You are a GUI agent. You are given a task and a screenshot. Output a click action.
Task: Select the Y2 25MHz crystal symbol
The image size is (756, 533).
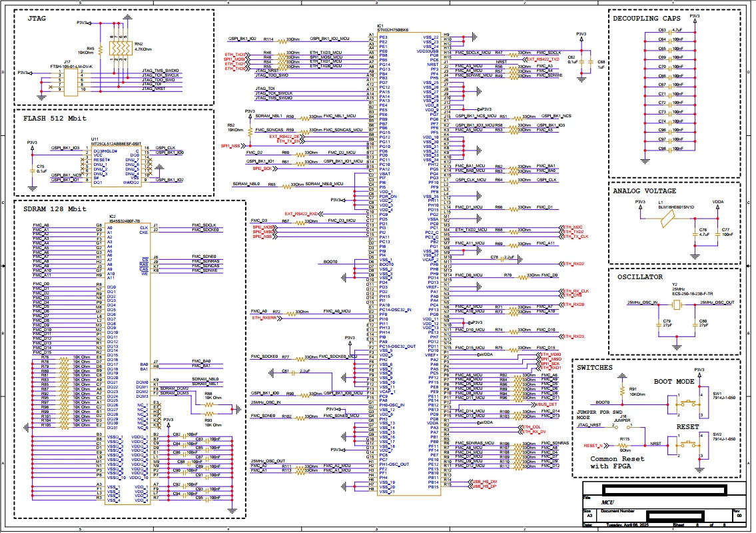click(677, 305)
